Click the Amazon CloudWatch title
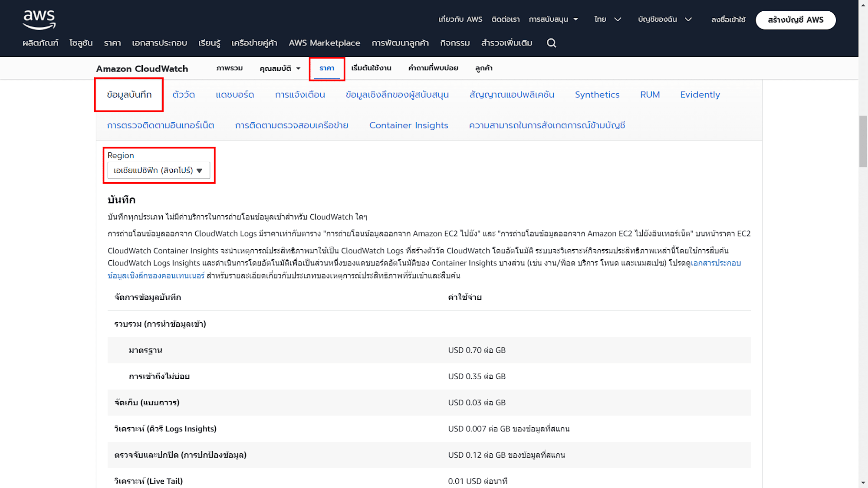 (x=142, y=69)
